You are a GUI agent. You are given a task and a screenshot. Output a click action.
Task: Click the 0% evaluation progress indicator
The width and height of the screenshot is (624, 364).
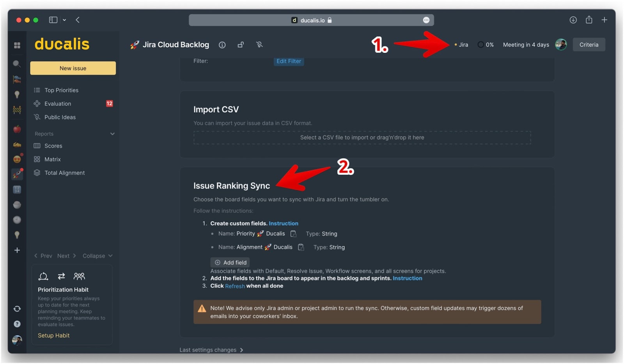pos(486,45)
